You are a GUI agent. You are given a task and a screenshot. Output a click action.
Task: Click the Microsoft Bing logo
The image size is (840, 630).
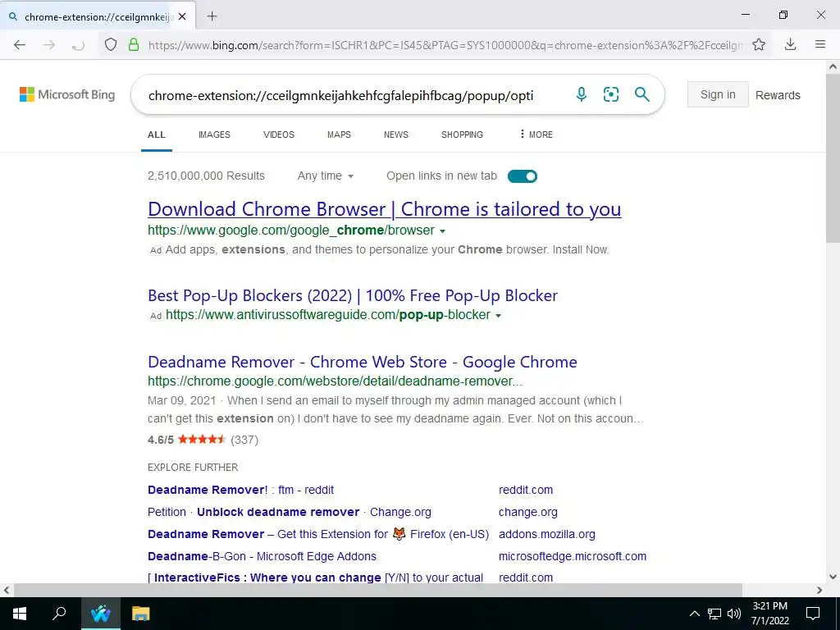click(67, 95)
